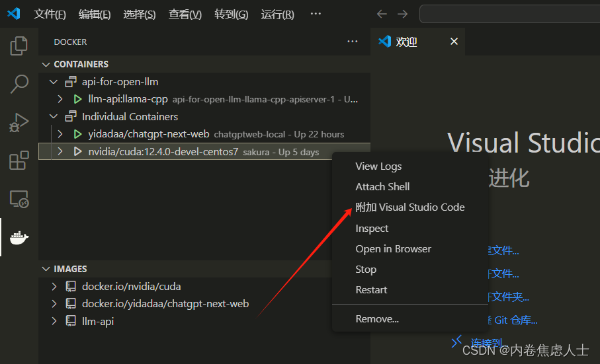This screenshot has height=364, width=600.
Task: Open the 转到(G) menu
Action: 231,15
